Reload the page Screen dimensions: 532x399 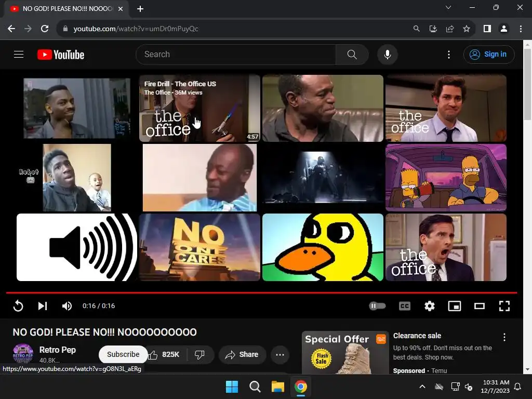tap(45, 29)
